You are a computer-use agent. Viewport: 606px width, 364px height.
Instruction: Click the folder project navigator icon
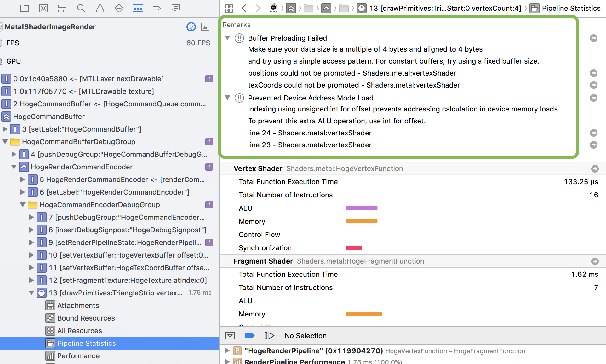(25, 8)
